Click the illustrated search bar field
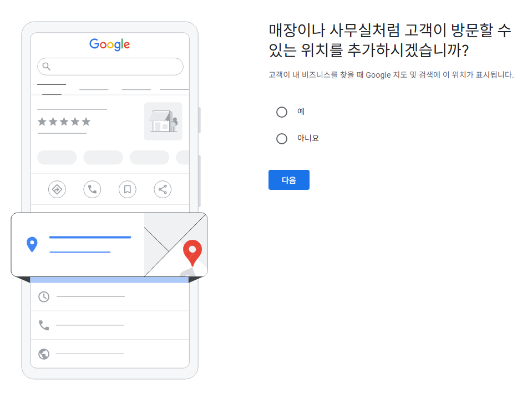 pyautogui.click(x=110, y=66)
